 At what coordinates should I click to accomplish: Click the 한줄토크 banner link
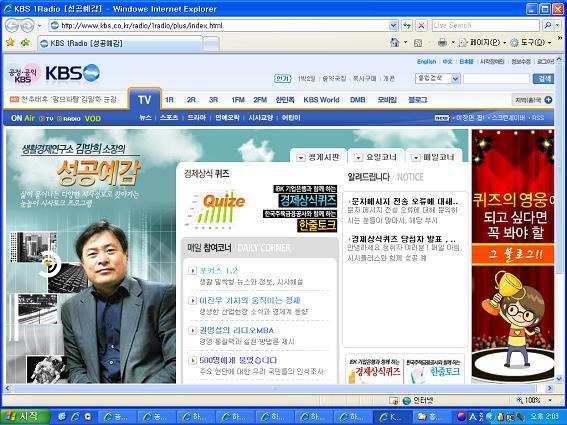(x=317, y=225)
